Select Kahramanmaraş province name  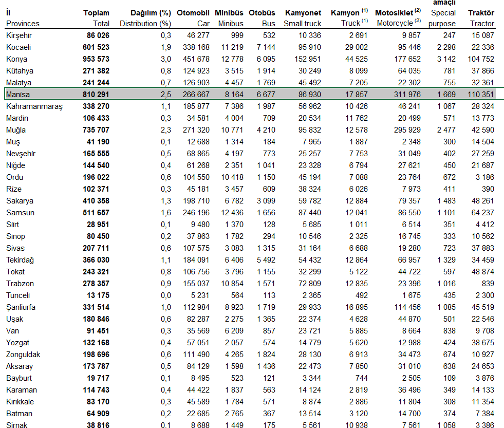[x=34, y=106]
